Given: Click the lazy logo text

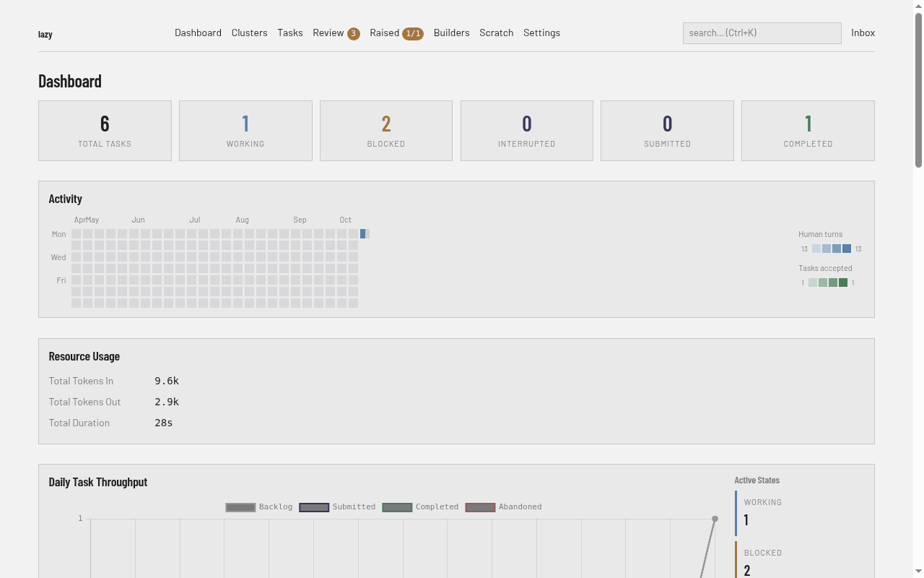Looking at the screenshot, I should pyautogui.click(x=45, y=34).
